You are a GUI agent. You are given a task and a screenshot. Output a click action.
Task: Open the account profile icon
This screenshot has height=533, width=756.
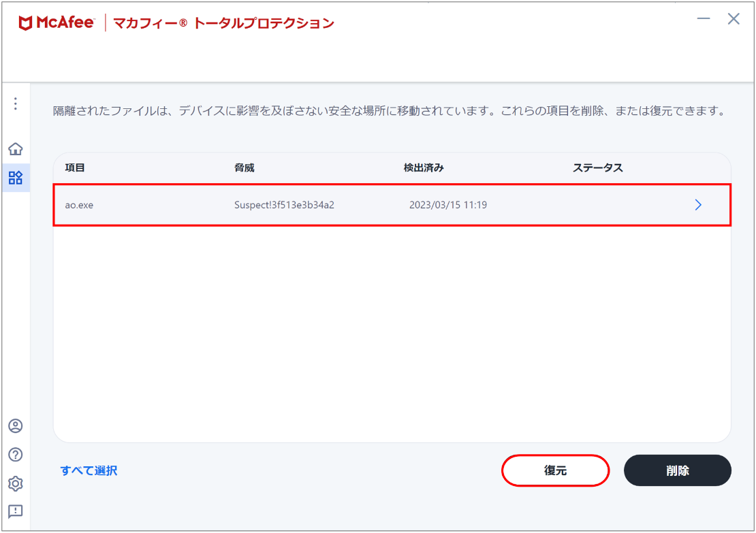pyautogui.click(x=16, y=426)
